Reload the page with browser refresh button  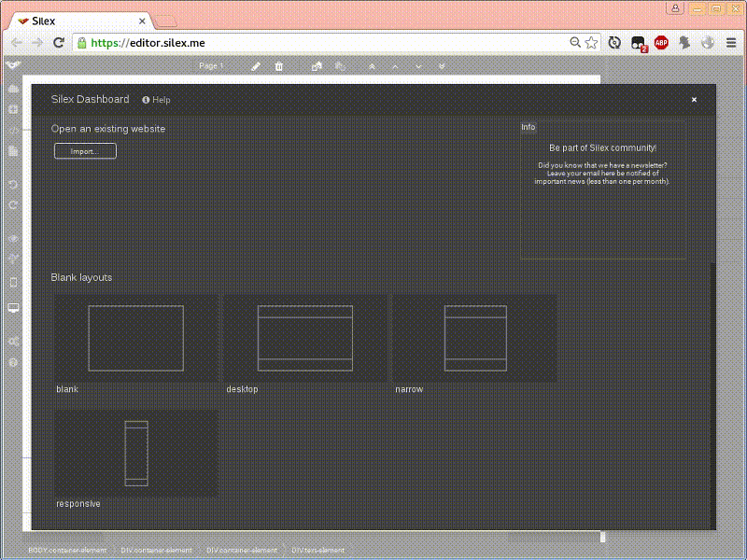pos(59,42)
